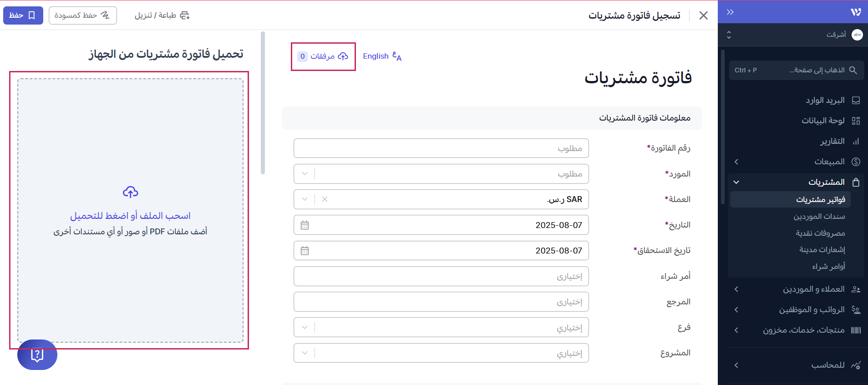Screen dimensions: 868x385
Task: Expand the المبيعات sidebar section
Action: (736, 162)
